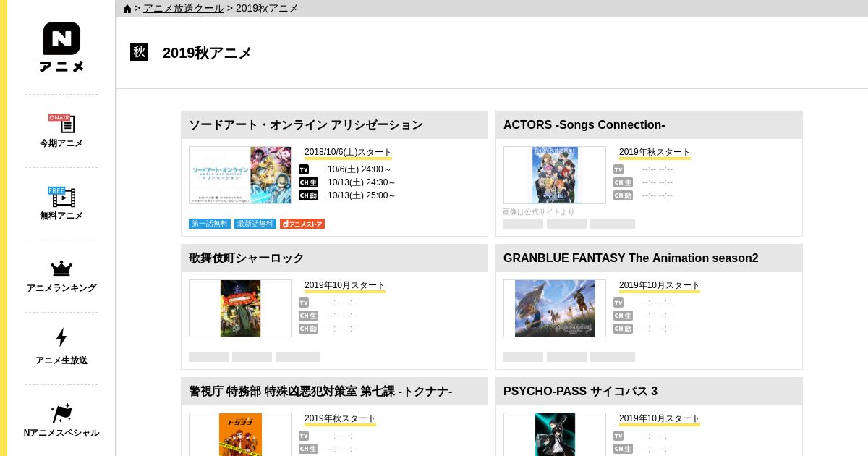This screenshot has width=868, height=456.
Task: Click the アニメ放送クール breadcrumb link
Action: tap(184, 8)
